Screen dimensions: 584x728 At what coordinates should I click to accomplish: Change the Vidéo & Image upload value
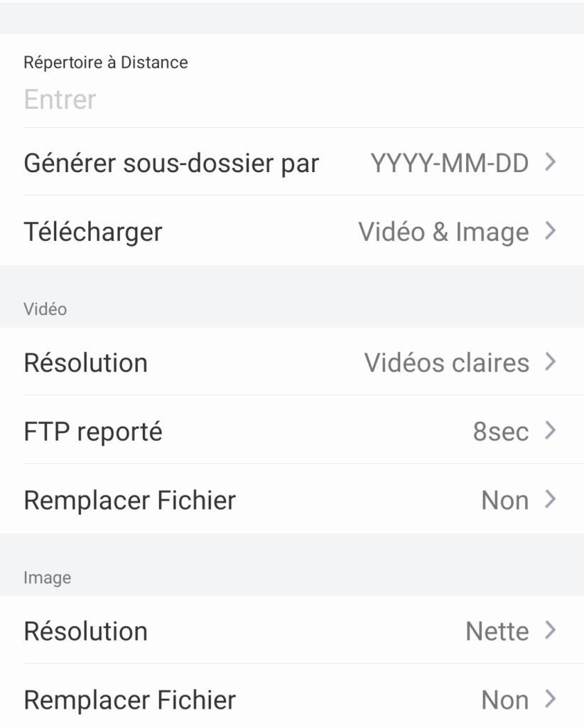point(443,232)
